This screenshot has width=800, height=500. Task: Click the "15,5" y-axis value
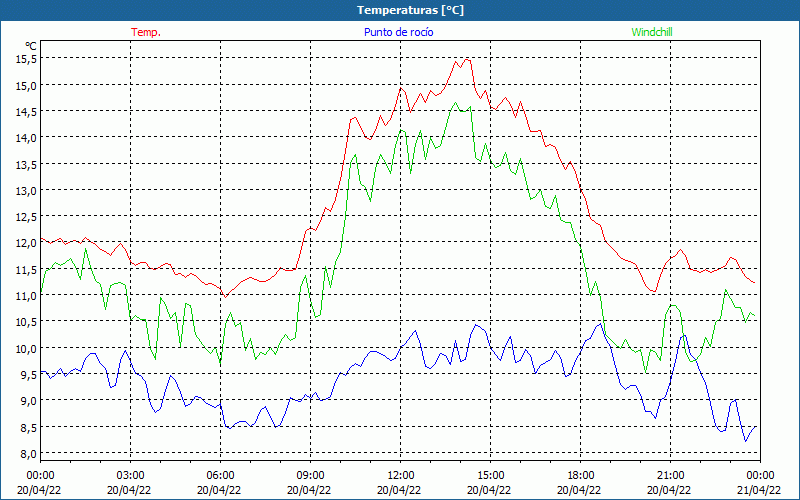coord(26,59)
